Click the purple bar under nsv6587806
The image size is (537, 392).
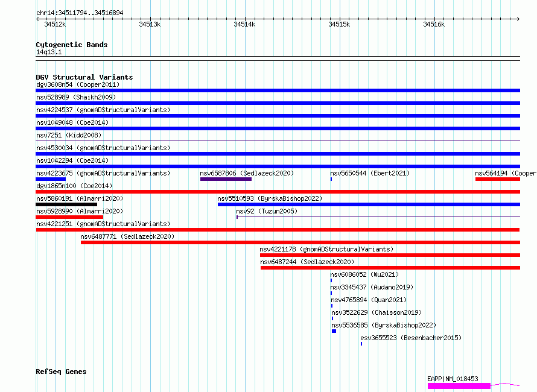click(x=226, y=179)
